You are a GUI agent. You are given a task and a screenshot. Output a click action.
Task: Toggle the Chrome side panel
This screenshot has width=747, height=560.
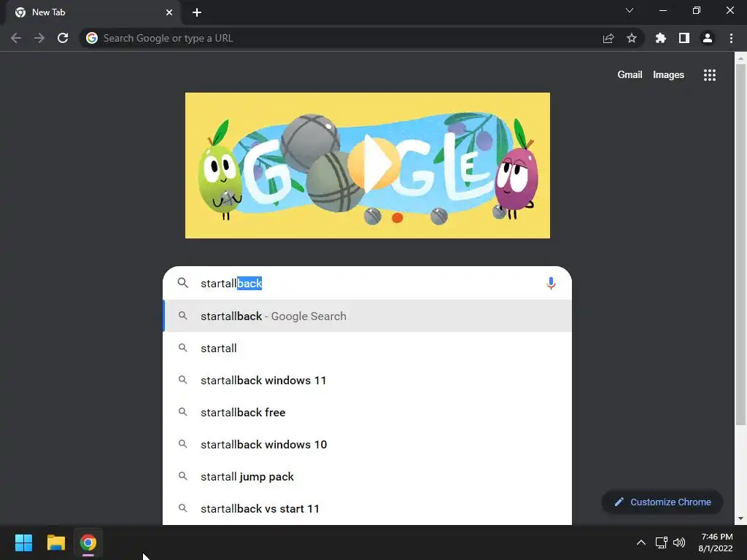click(x=684, y=38)
